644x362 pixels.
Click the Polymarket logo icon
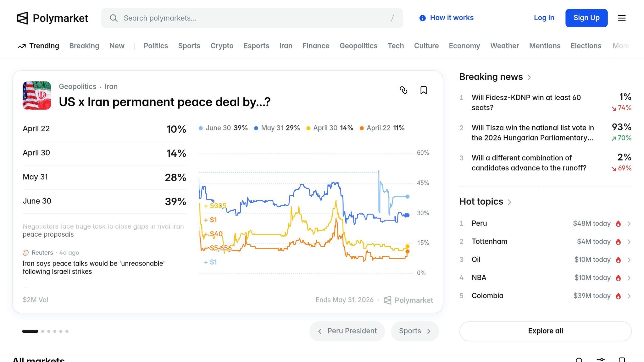[22, 18]
